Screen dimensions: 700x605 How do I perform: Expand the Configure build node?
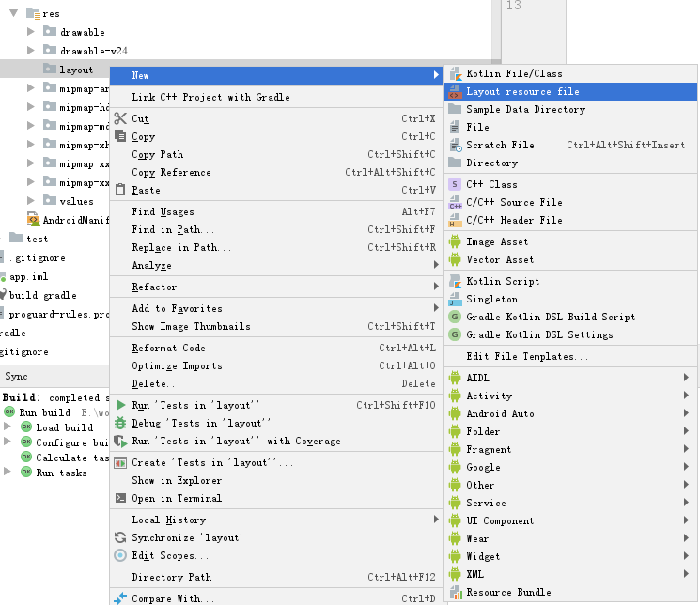pyautogui.click(x=8, y=442)
